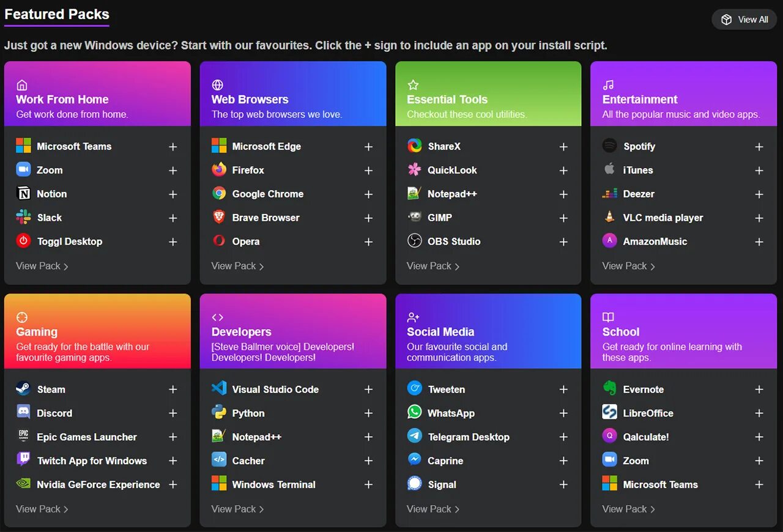Click the QuickLook flower icon
The height and width of the screenshot is (532, 783).
coord(414,170)
